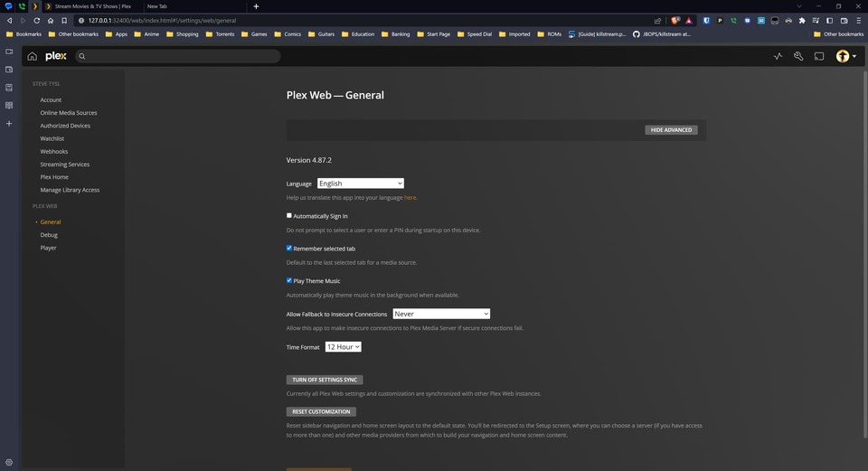Open the Anime bookmarks folder

(146, 34)
